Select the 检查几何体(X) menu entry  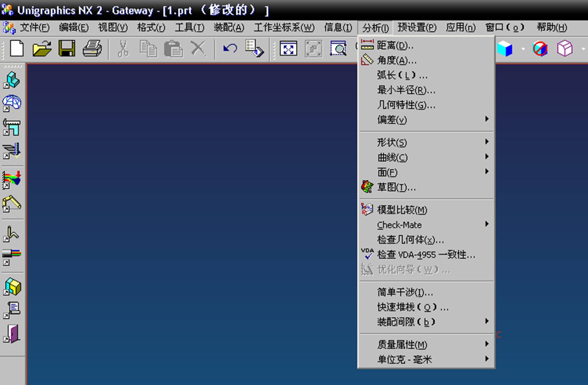point(426,240)
